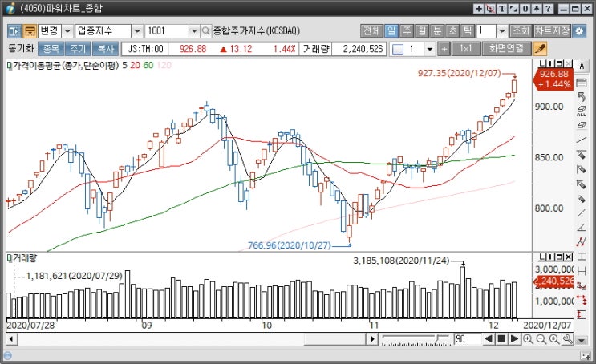Click the erase all drawings tool
Screen dimensions: 596x364
click(582, 114)
